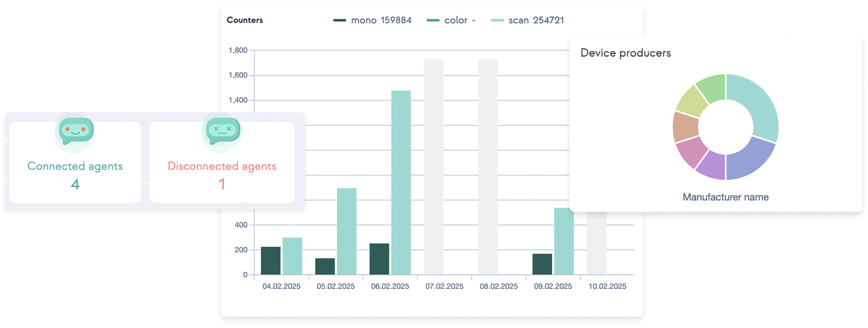Toggle the mono series in the legend
Image resolution: width=868 pixels, height=328 pixels.
coord(372,20)
